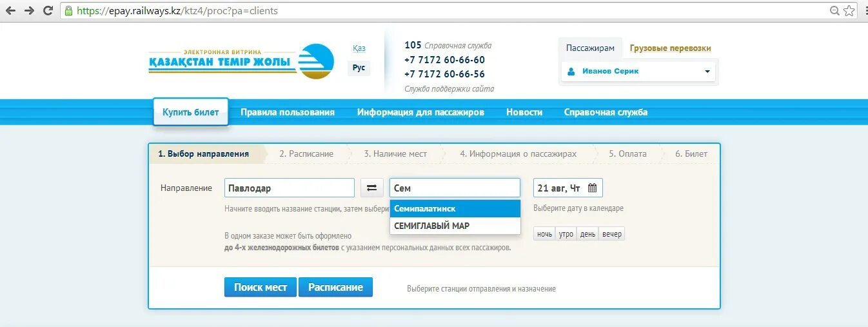
Task: Choose Семипалатинск from the suggestion list
Action: point(455,209)
